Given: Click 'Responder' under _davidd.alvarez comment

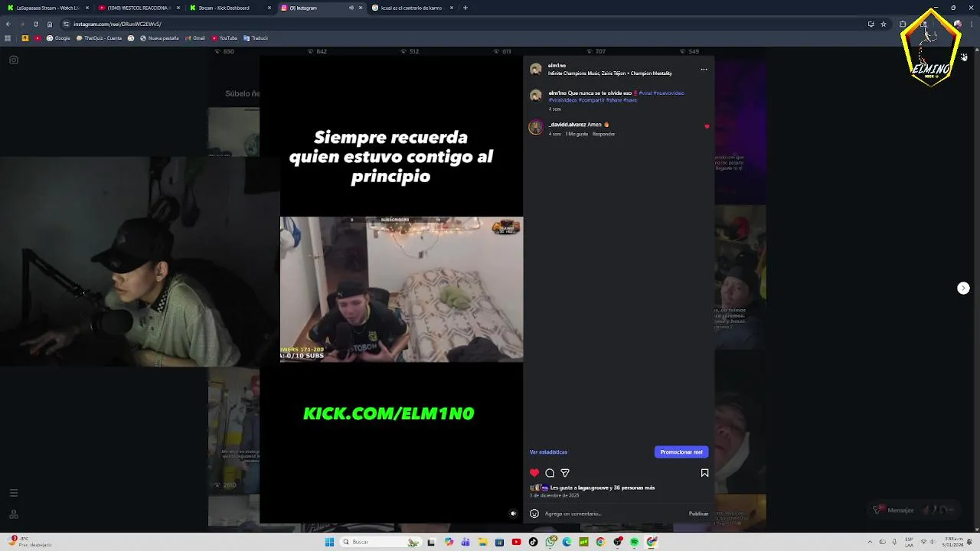Looking at the screenshot, I should 603,134.
